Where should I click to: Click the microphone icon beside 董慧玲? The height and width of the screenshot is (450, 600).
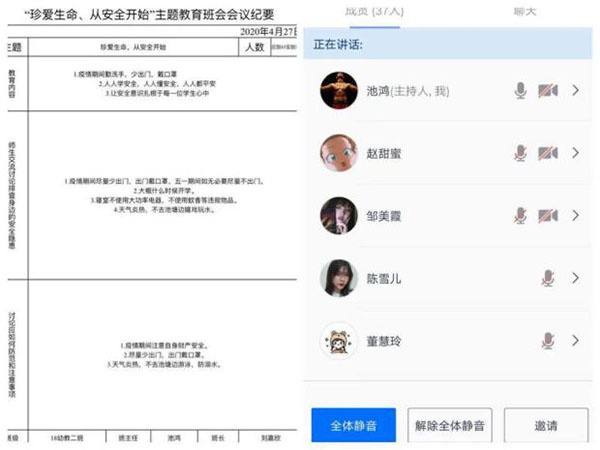(x=547, y=341)
